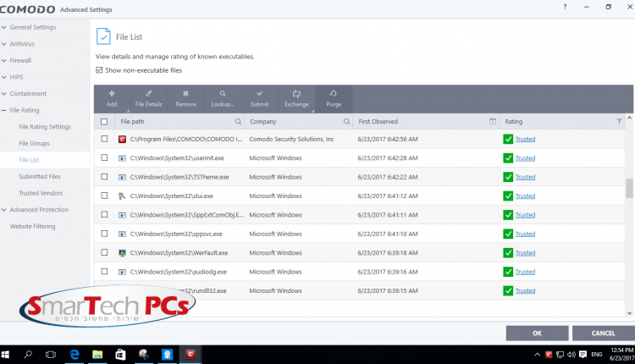
Task: Click Comodo tray icon in system tray
Action: pos(549,355)
